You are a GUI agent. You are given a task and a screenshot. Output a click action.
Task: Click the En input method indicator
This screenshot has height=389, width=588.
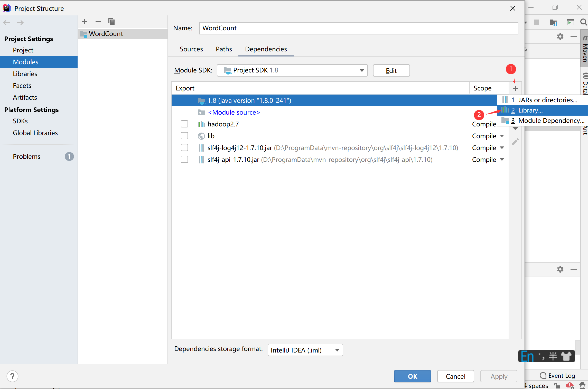pyautogui.click(x=527, y=356)
